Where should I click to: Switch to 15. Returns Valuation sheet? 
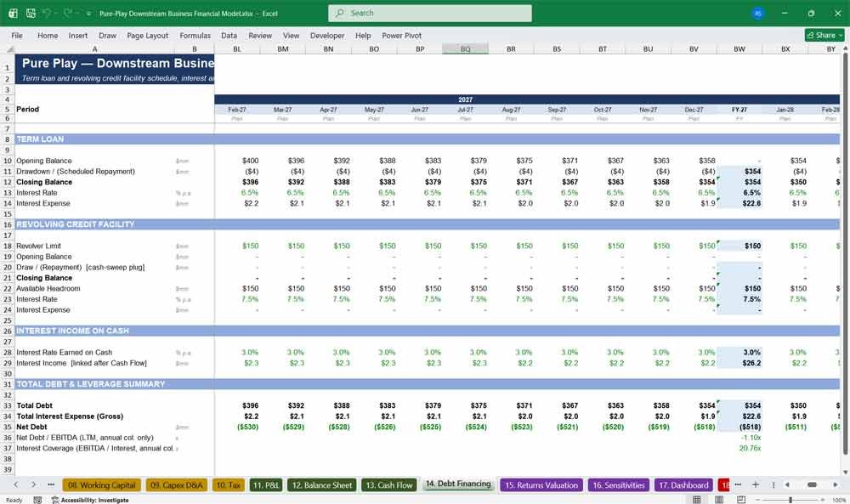[x=541, y=485]
